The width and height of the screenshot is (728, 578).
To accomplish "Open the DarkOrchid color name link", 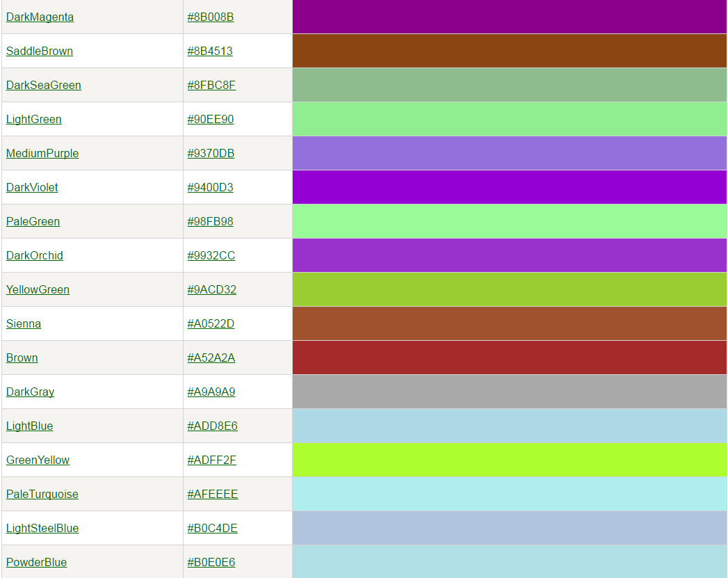I will [34, 255].
